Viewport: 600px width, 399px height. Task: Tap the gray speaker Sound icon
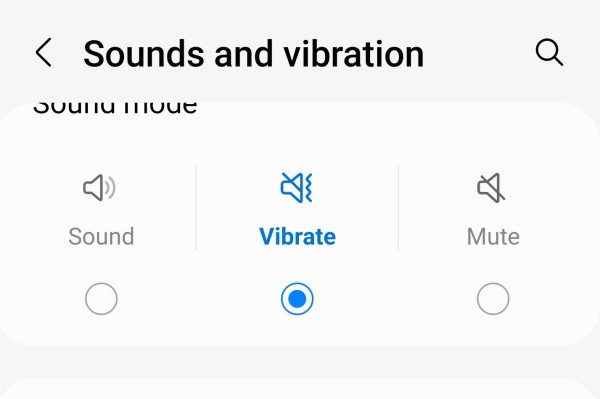tap(99, 187)
